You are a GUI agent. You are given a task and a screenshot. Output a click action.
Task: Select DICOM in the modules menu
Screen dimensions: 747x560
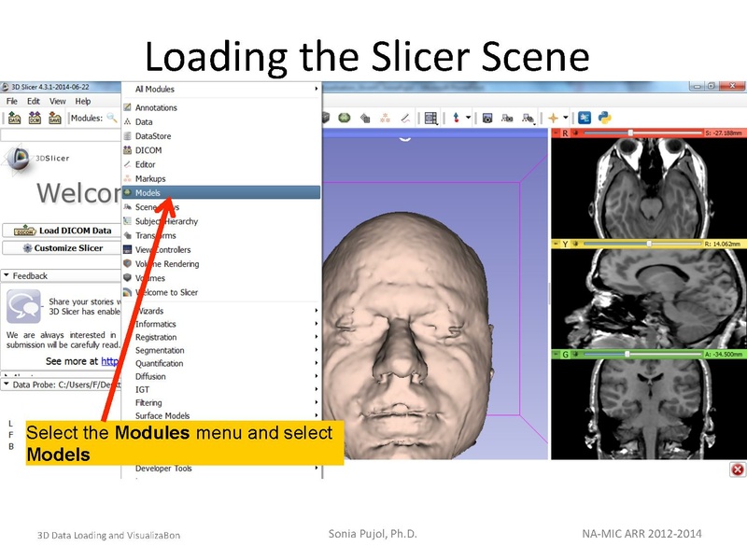pos(221,150)
